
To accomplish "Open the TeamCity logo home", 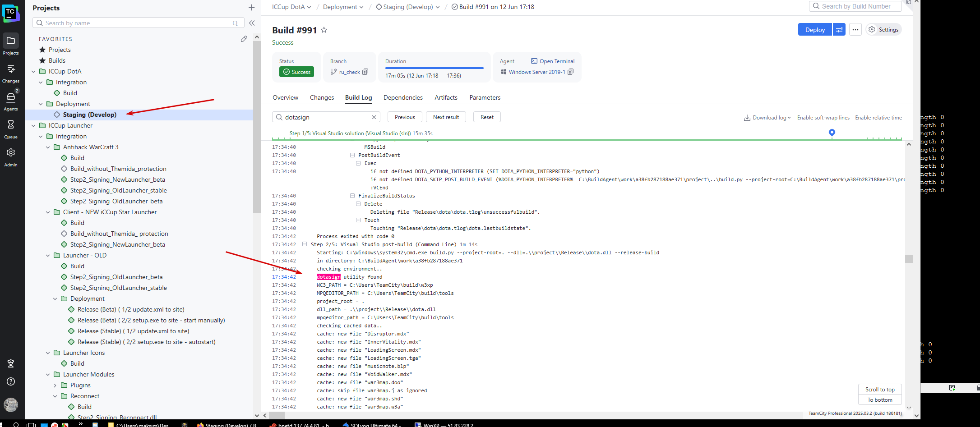I will pos(10,13).
